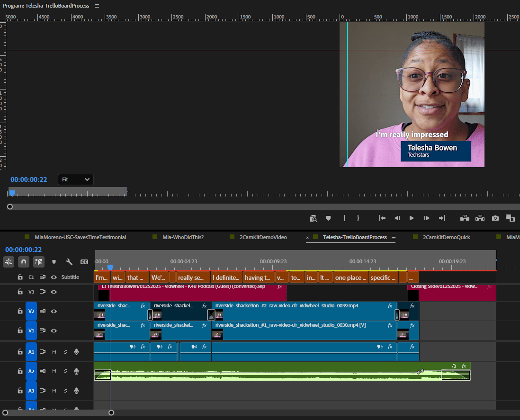Mute the A2 audio track
520x420 pixels.
point(54,371)
